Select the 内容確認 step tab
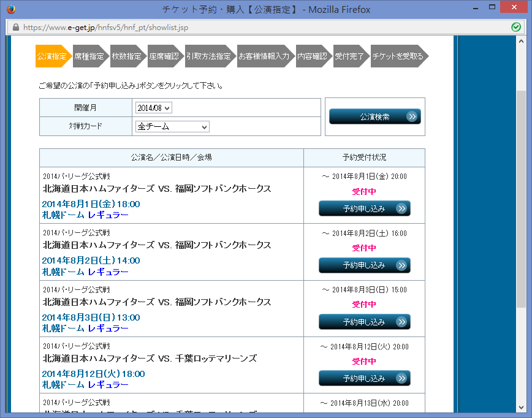The width and height of the screenshot is (532, 418). coord(314,56)
